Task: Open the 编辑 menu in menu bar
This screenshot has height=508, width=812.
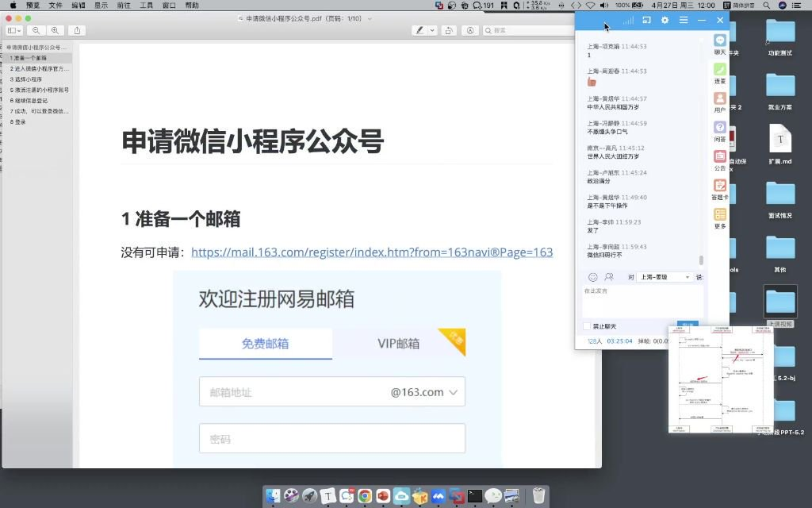Action: tap(79, 6)
